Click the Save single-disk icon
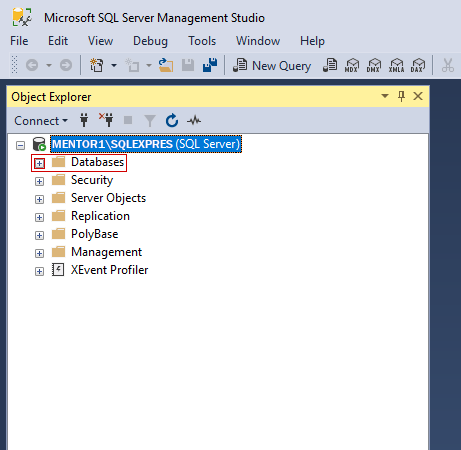The image size is (461, 450). point(188,65)
